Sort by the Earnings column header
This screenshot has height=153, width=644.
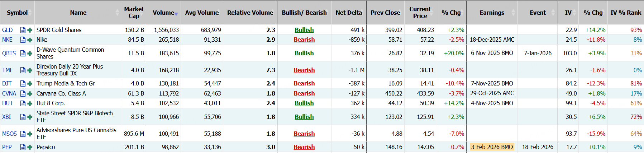coord(492,13)
